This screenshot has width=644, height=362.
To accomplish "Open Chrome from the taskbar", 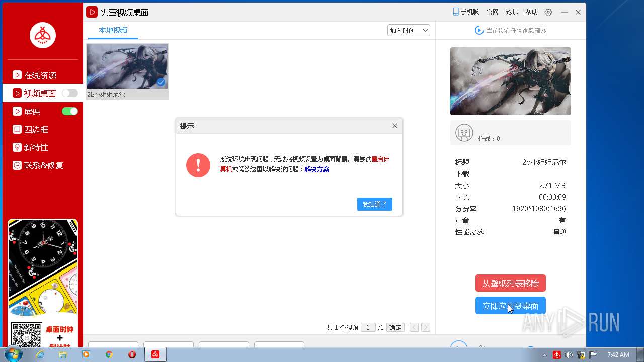I will coord(109,354).
